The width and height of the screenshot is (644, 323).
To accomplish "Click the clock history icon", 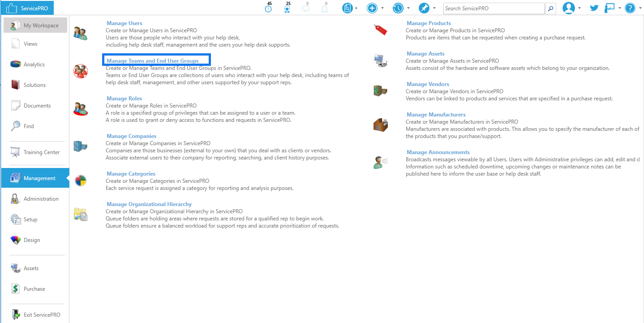I will pos(398,8).
